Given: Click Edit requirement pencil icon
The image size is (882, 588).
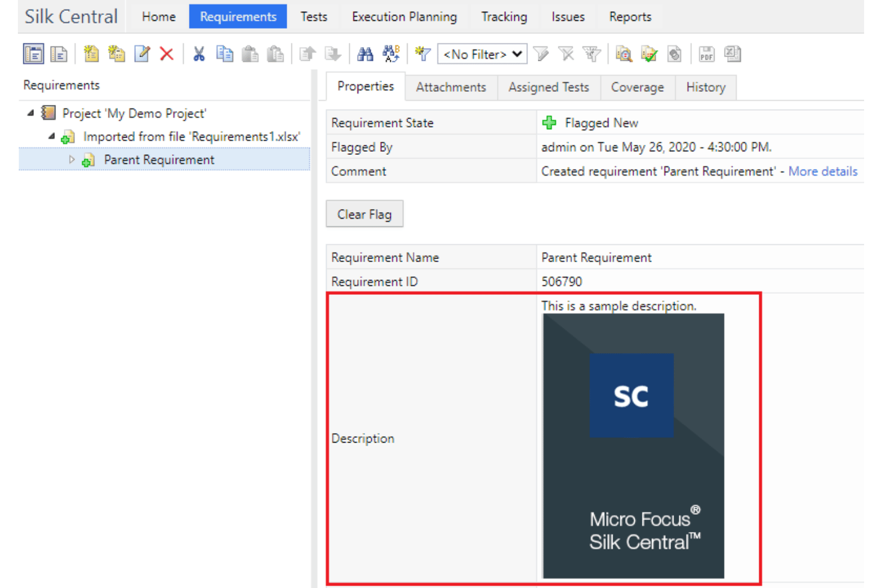Looking at the screenshot, I should [x=142, y=54].
